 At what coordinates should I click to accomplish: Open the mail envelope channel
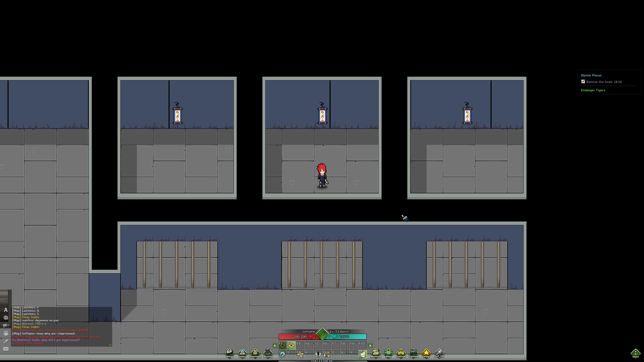tap(6, 349)
